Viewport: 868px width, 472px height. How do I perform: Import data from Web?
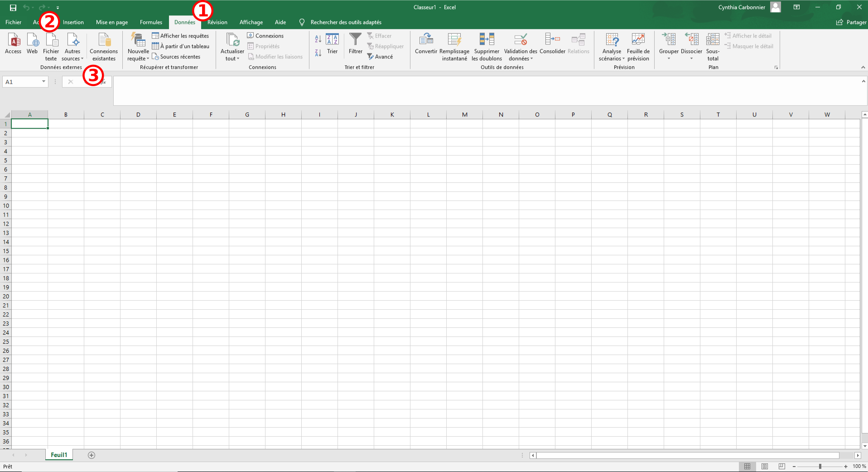(32, 44)
